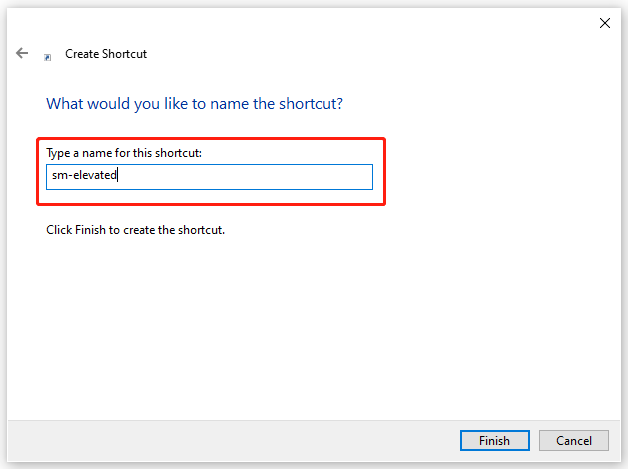
Task: Click the 'Click Finish to create' instruction text
Action: click(x=135, y=230)
